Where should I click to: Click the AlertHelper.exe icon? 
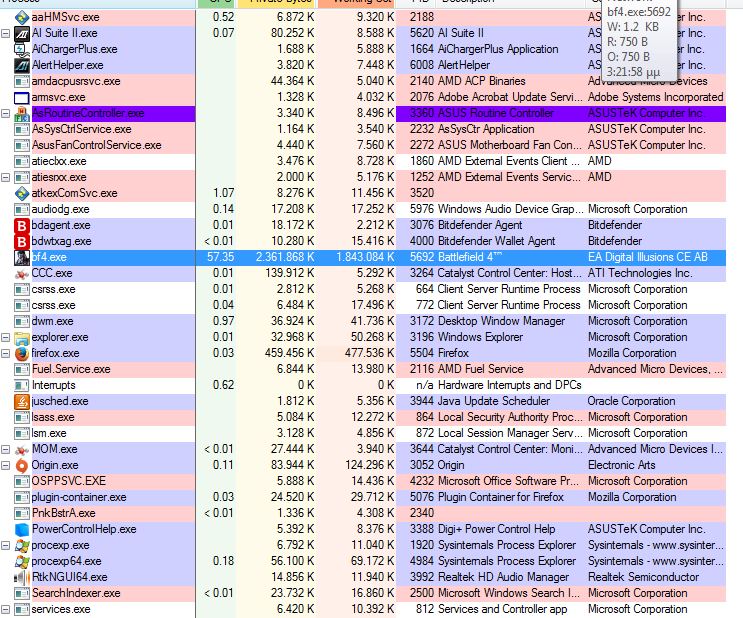[x=22, y=65]
